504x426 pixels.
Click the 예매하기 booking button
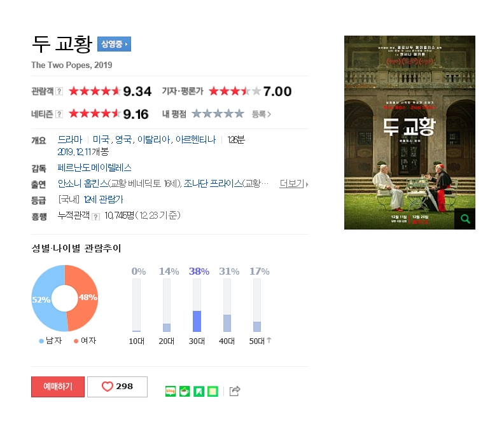58,387
